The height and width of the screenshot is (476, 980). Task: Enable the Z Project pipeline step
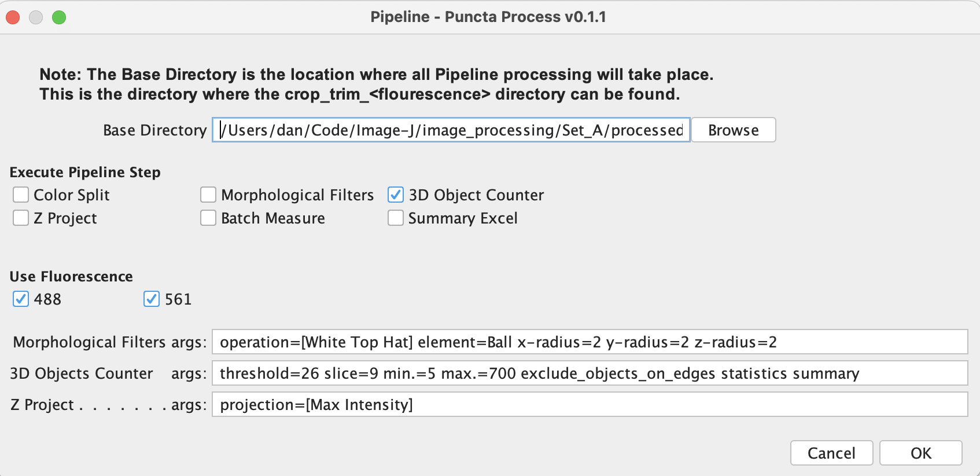(21, 218)
